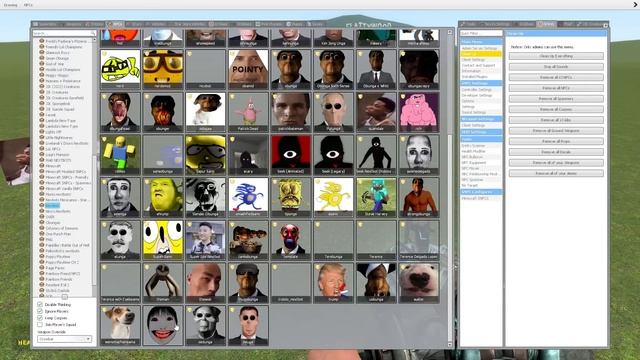Choose the yellow scribbled hedgehog NPC
This screenshot has width=640, height=360.
(x=333, y=197)
